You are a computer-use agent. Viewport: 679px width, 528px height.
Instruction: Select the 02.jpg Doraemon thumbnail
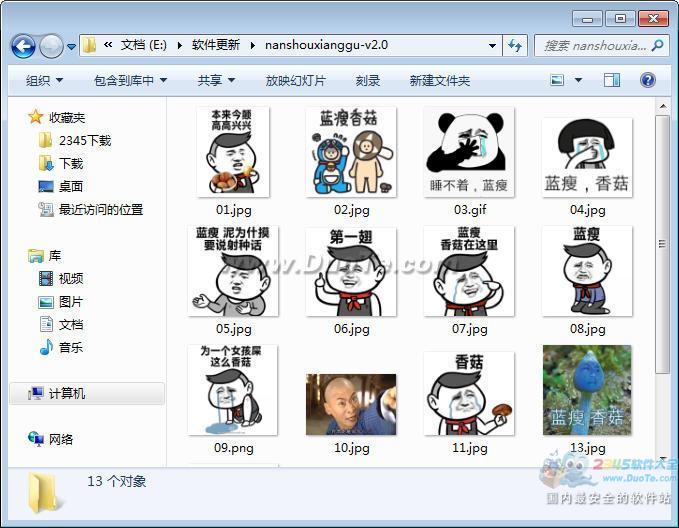point(351,152)
